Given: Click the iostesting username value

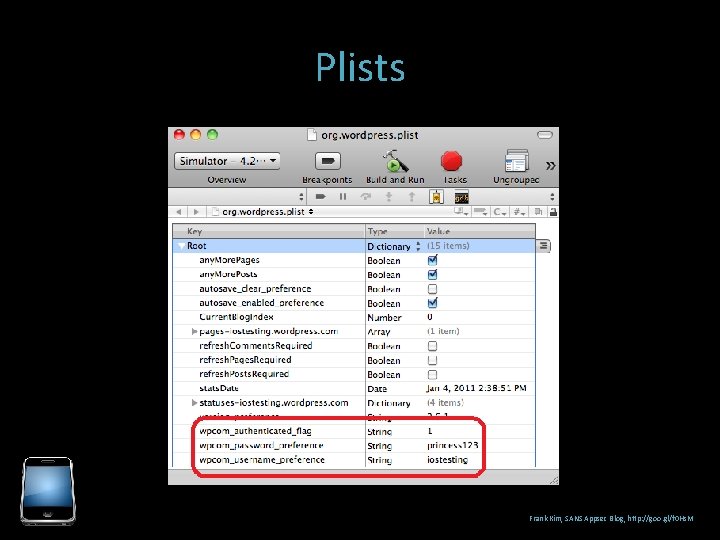Looking at the screenshot, I should point(447,460).
